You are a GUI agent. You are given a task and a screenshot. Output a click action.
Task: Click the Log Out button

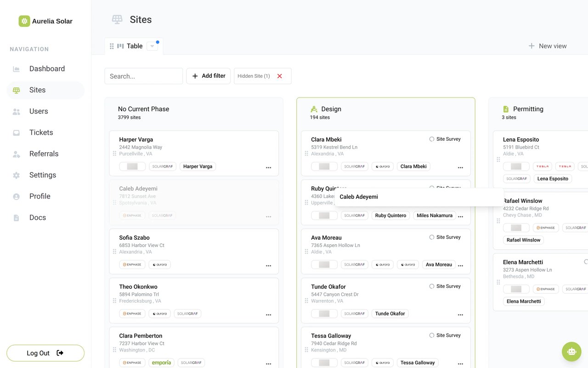pyautogui.click(x=45, y=353)
